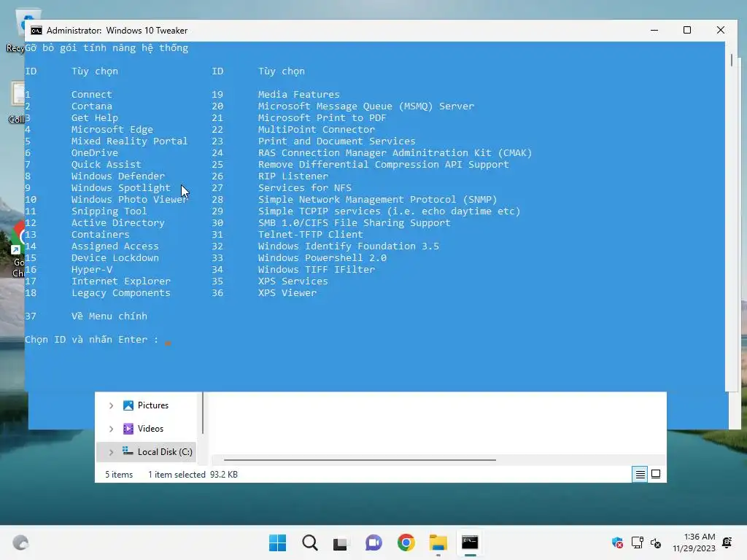Click the prompt input after 'Chọn ID và nhấn Enter'
The image size is (747, 560).
click(x=168, y=341)
